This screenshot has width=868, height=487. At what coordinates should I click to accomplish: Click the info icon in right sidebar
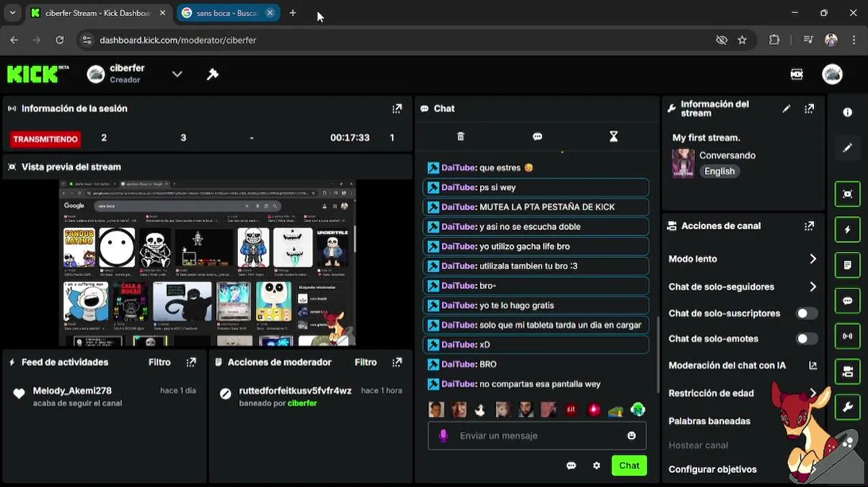coord(848,112)
